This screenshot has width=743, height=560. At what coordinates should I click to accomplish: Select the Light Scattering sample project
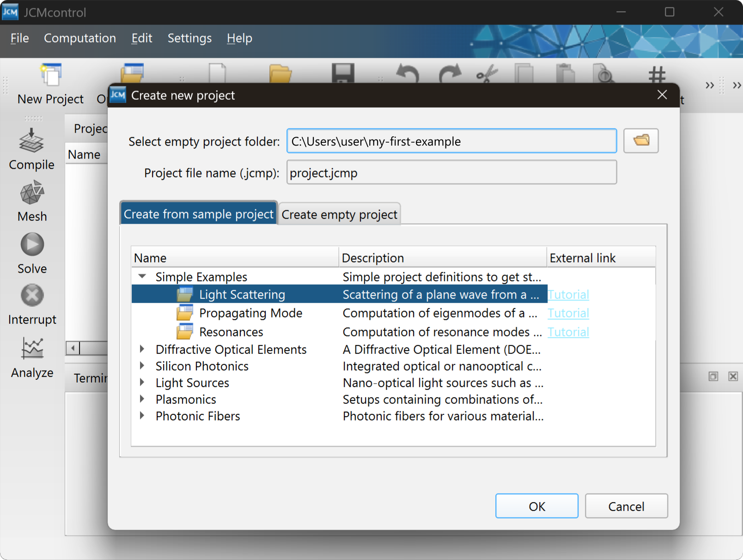[242, 294]
